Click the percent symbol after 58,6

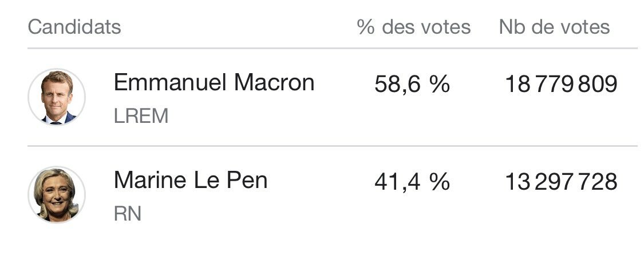440,83
